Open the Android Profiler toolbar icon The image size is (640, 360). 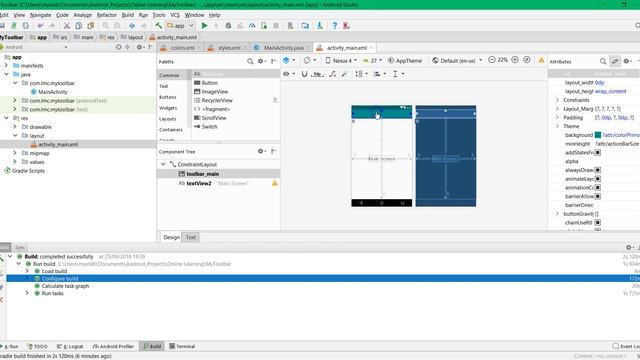[252, 26]
